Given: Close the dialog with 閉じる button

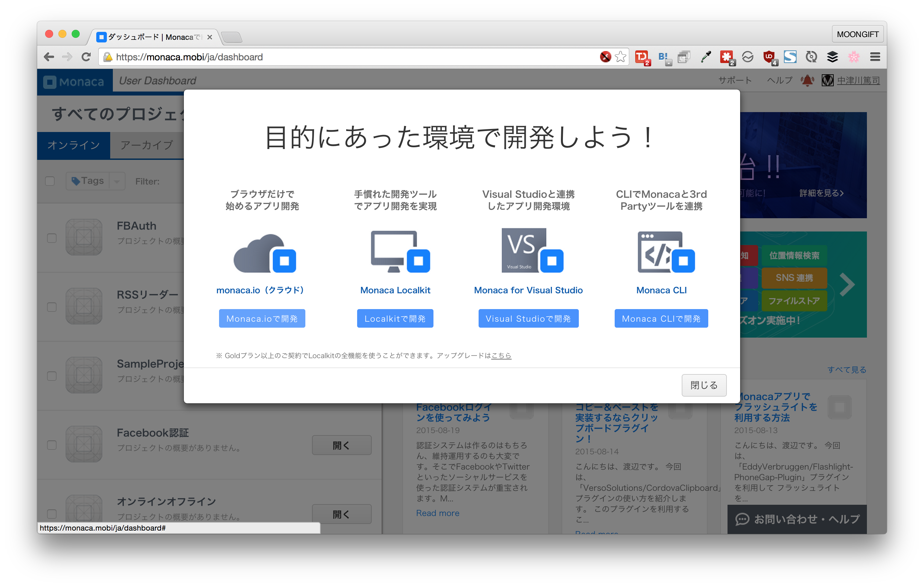Looking at the screenshot, I should (703, 385).
